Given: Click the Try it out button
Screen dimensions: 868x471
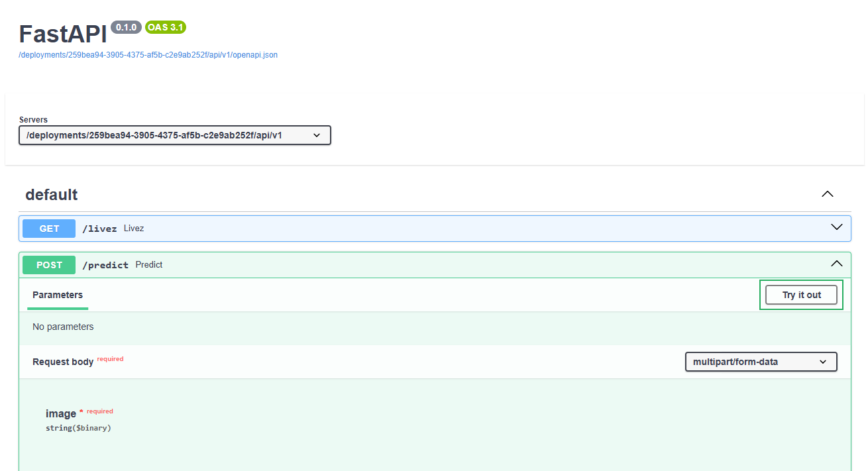Looking at the screenshot, I should click(801, 295).
